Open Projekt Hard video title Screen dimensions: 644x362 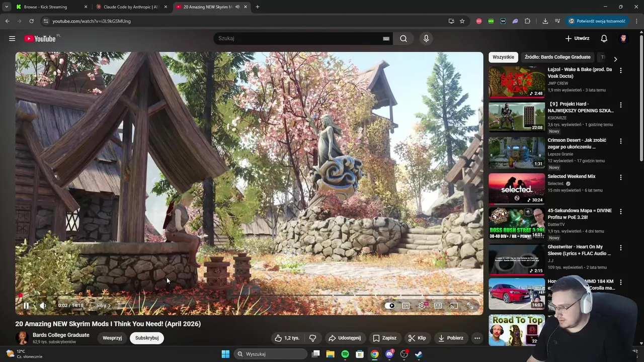click(581, 107)
